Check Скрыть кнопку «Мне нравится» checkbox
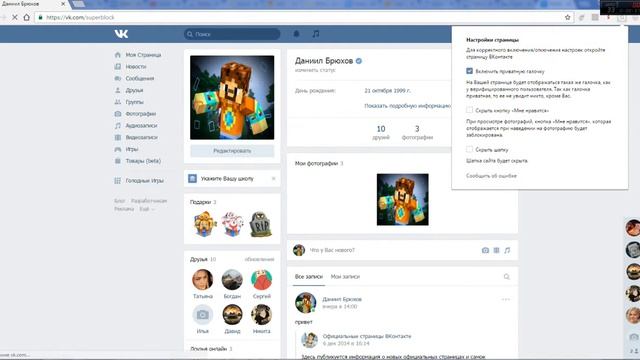Screen dimensions: 640x360 pyautogui.click(x=469, y=110)
